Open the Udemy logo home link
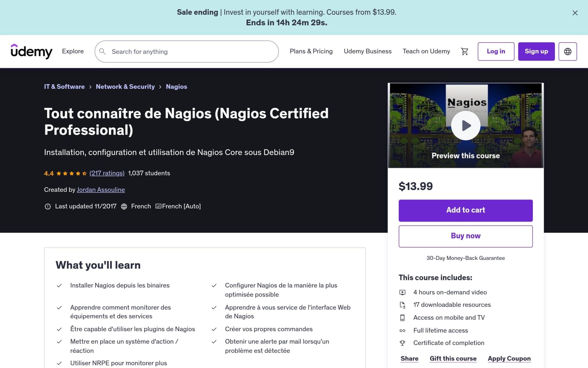This screenshot has height=368, width=588. click(x=32, y=51)
